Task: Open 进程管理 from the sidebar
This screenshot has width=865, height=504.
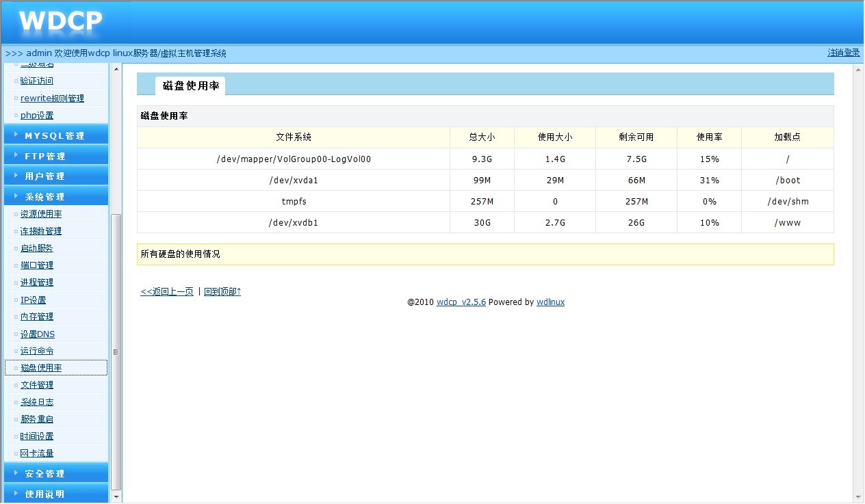Action: [x=37, y=282]
